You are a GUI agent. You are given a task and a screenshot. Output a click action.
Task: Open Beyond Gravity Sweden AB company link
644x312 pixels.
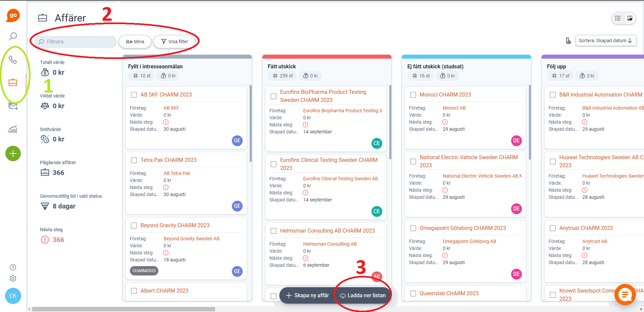pos(191,239)
